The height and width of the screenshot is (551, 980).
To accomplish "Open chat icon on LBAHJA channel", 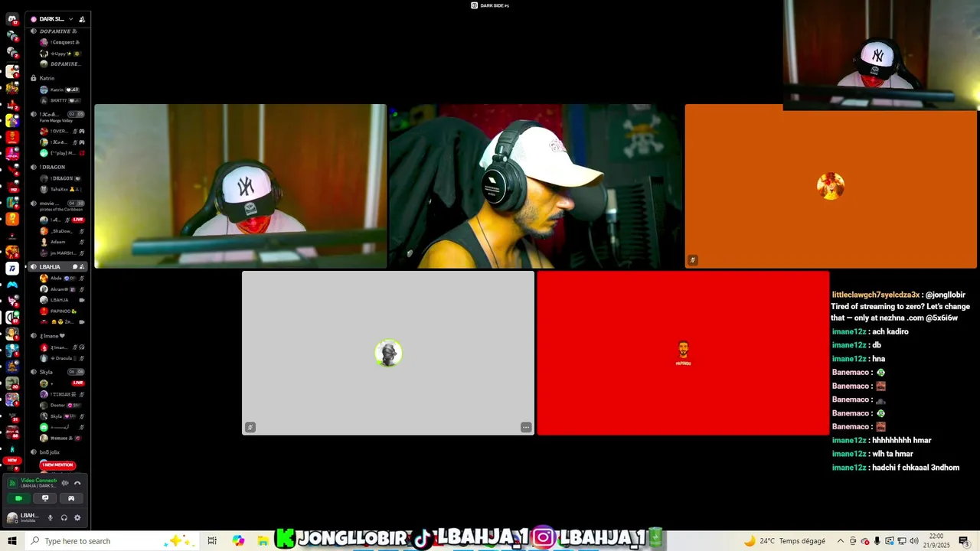I will pos(75,266).
